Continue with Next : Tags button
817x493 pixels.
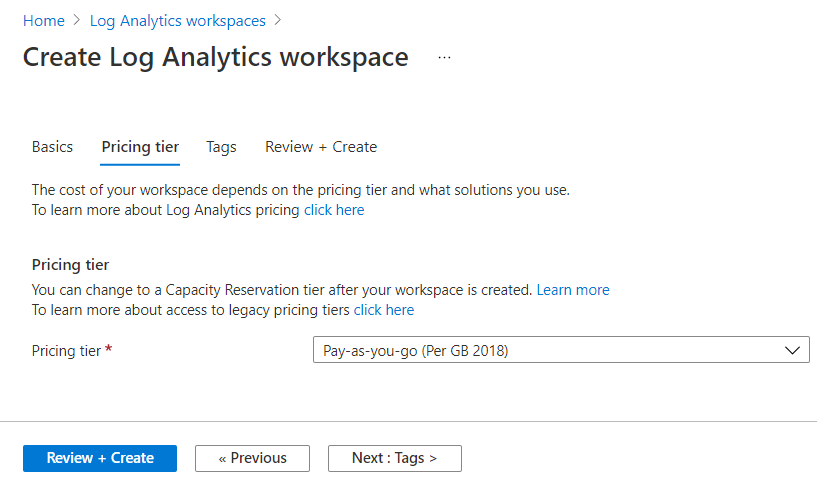[x=395, y=458]
